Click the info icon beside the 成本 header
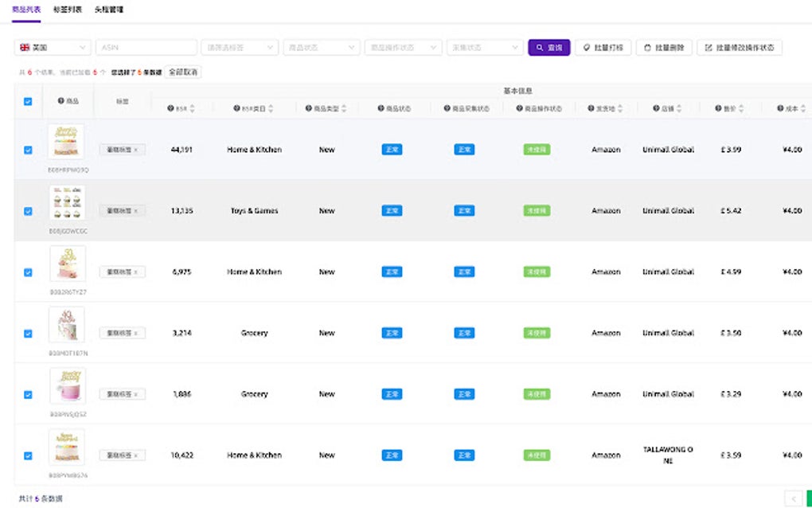 point(780,108)
